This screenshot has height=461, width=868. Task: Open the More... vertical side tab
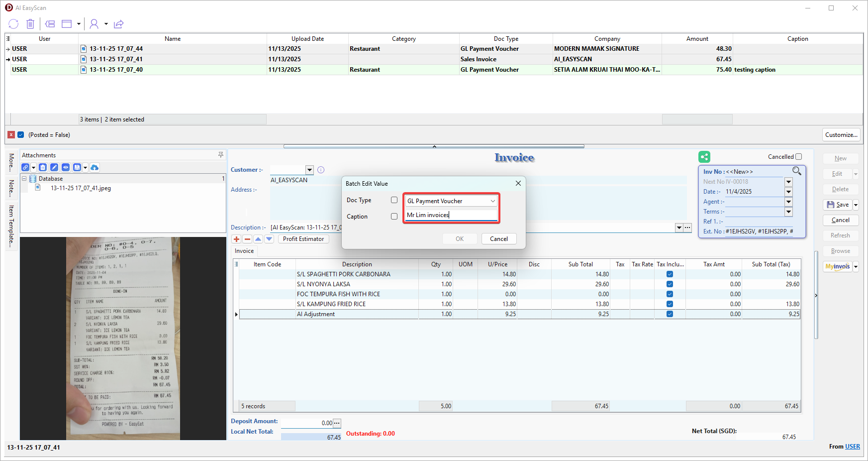11,162
